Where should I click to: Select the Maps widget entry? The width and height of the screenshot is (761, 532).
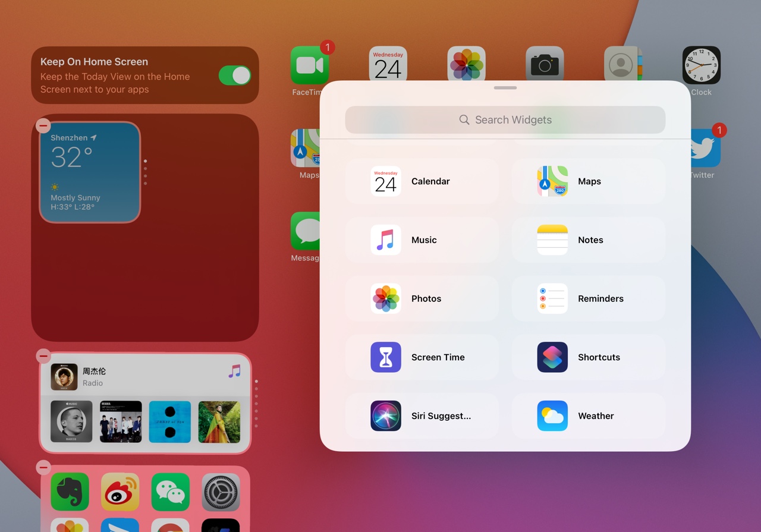pyautogui.click(x=588, y=181)
